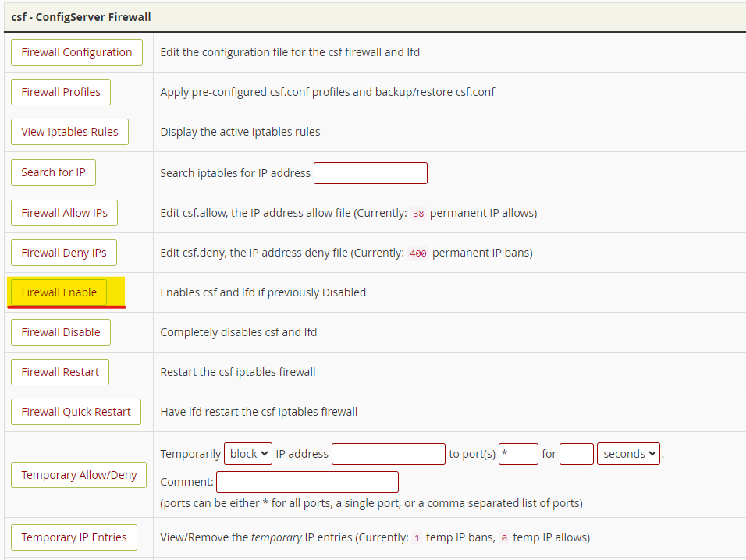Screen dimensions: 746x560
Task: Open Firewall Allow IPs editor
Action: point(64,213)
